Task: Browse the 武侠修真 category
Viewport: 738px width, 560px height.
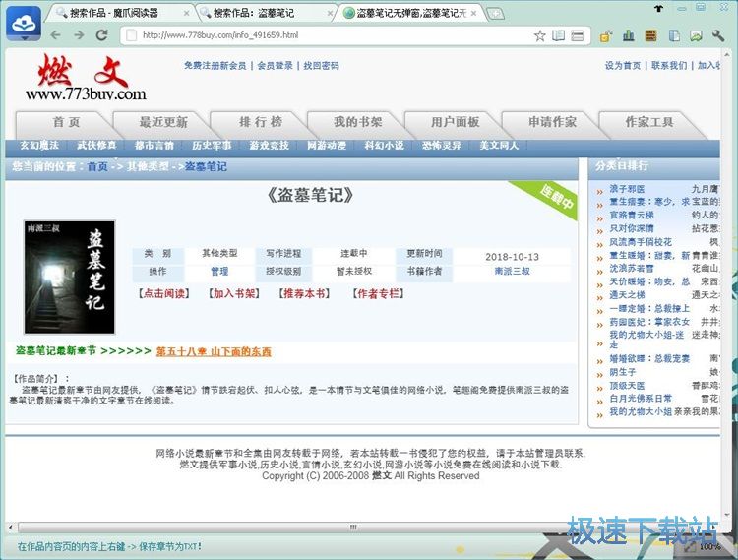Action: 96,146
